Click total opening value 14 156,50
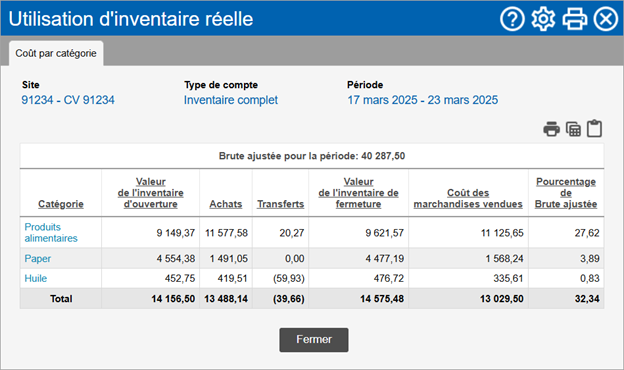 (173, 299)
